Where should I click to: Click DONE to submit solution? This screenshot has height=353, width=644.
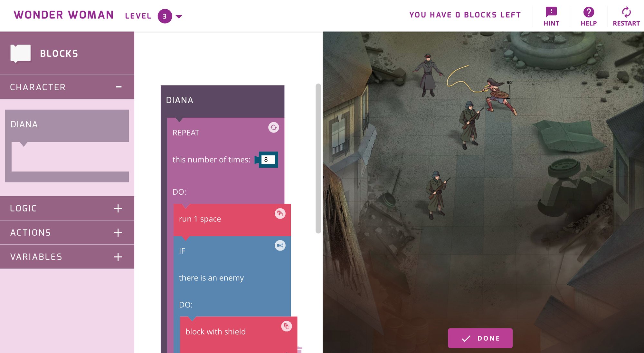point(481,337)
